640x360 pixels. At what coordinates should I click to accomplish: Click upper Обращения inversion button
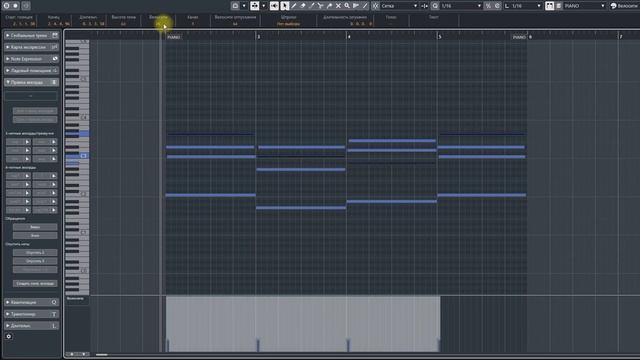tap(35, 227)
